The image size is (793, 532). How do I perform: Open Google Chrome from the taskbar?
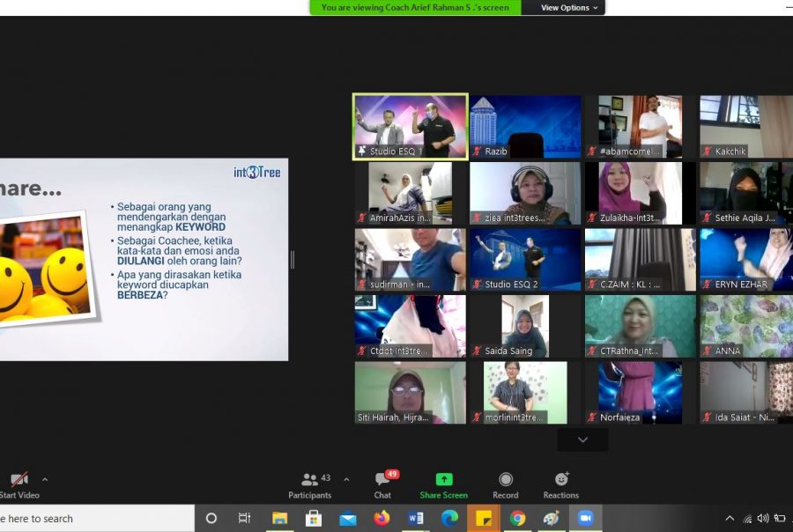[517, 518]
